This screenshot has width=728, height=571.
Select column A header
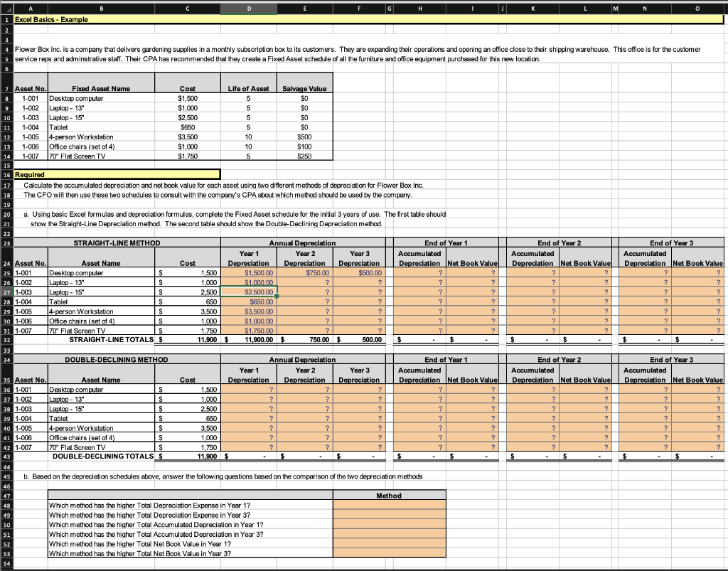coord(29,7)
